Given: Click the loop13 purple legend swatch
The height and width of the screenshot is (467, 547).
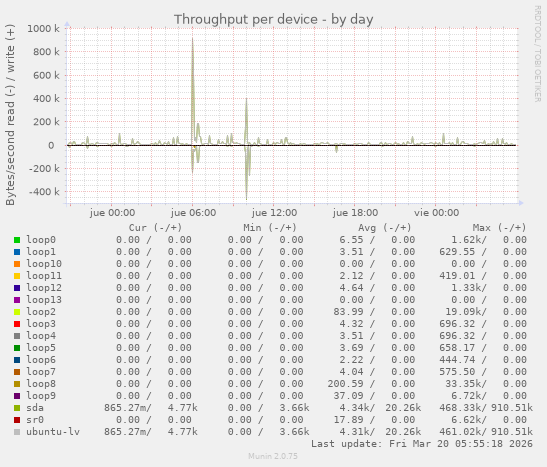Looking at the screenshot, I should 17,300.
